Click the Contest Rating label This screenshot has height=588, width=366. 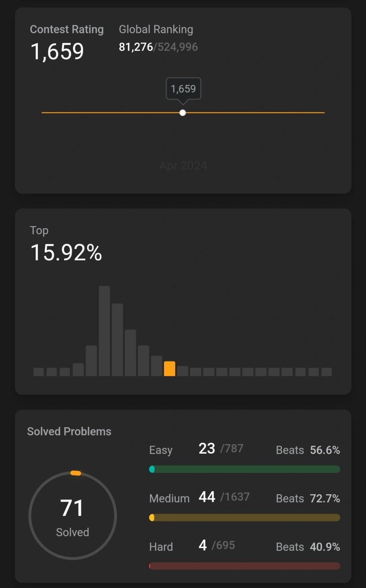click(x=67, y=29)
